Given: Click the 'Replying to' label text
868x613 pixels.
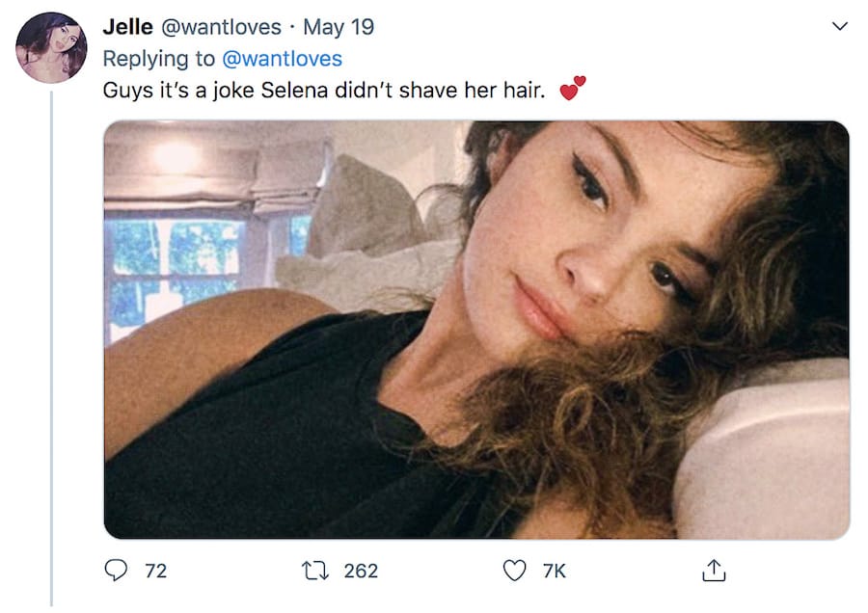Looking at the screenshot, I should (159, 59).
